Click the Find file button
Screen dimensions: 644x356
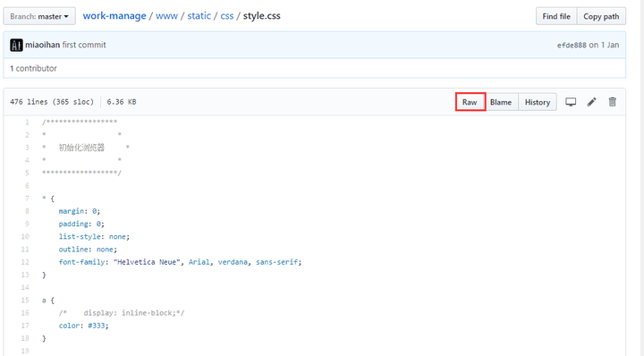tap(556, 16)
